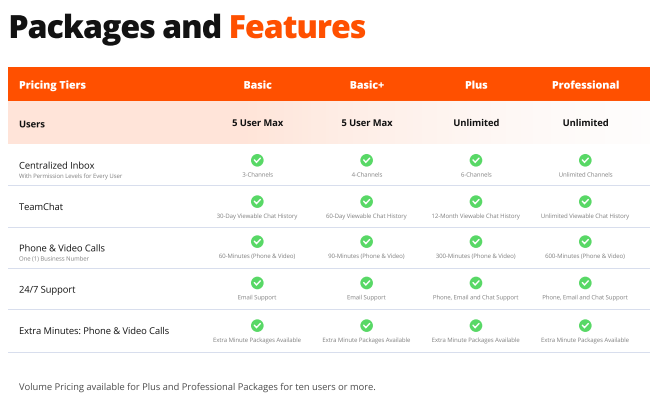Click the Professional Phone & Video Calls checkmark

(585, 241)
